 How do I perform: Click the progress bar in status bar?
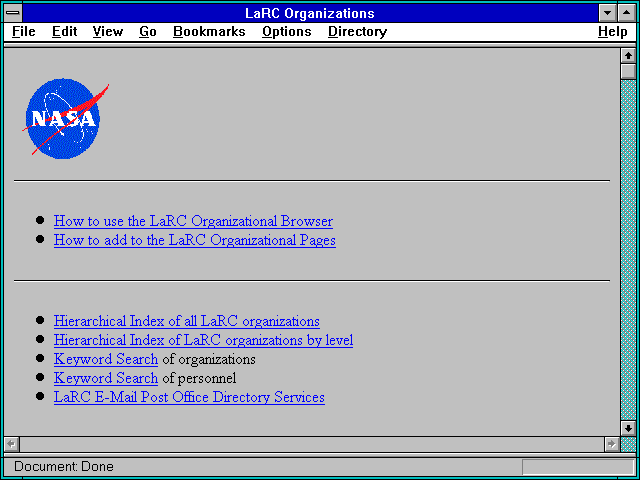(x=578, y=467)
